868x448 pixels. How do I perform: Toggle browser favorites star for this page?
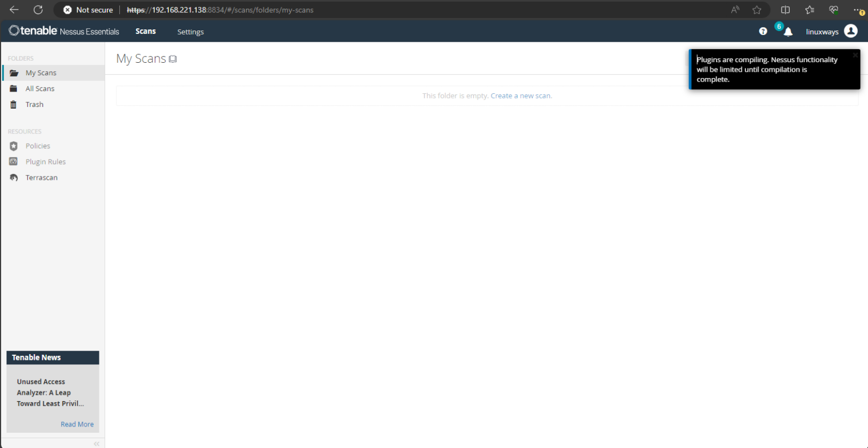pyautogui.click(x=757, y=10)
